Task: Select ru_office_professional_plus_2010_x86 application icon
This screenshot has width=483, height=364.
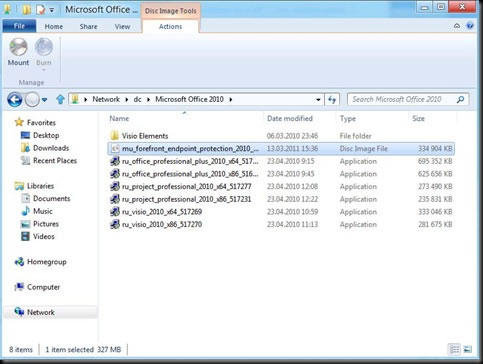Action: point(115,174)
